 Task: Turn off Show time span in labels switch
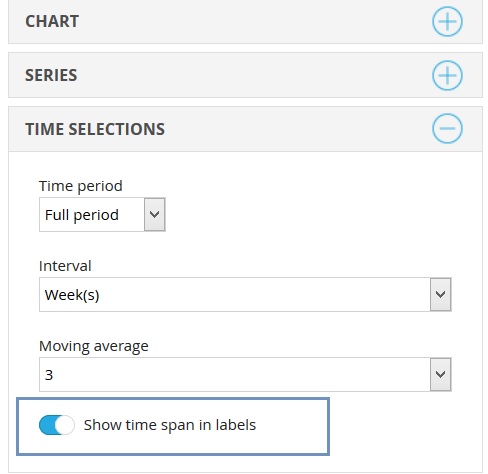[57, 425]
